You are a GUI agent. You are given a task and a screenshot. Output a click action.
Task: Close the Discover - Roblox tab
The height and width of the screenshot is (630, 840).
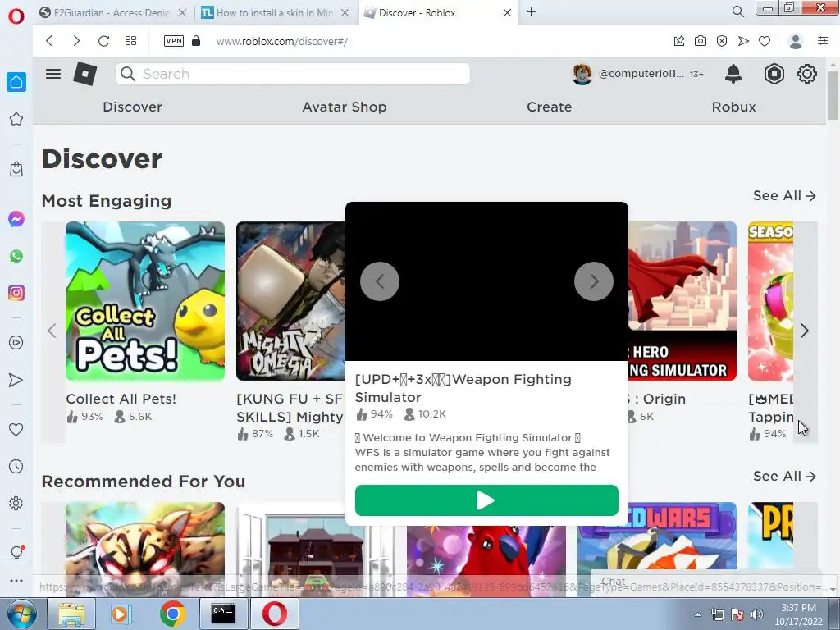point(507,13)
